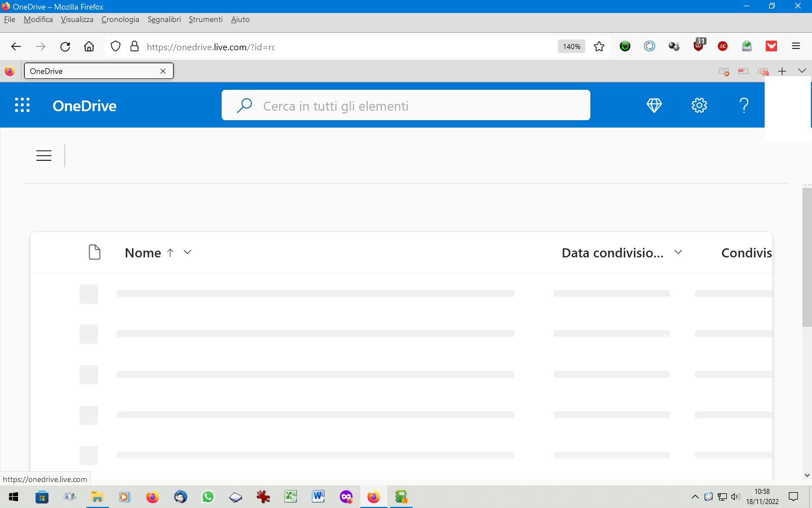Image resolution: width=812 pixels, height=508 pixels.
Task: Close the OneDrive tab
Action: tap(163, 71)
